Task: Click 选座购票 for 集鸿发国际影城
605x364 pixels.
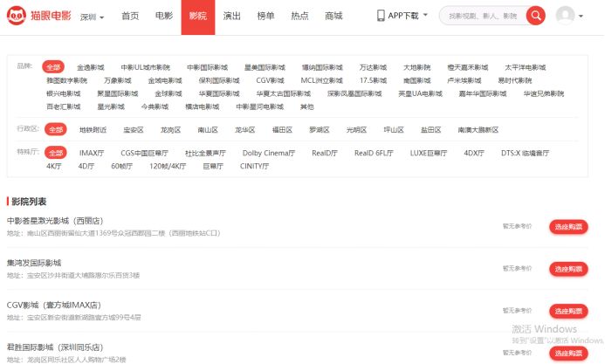Action: pos(568,269)
